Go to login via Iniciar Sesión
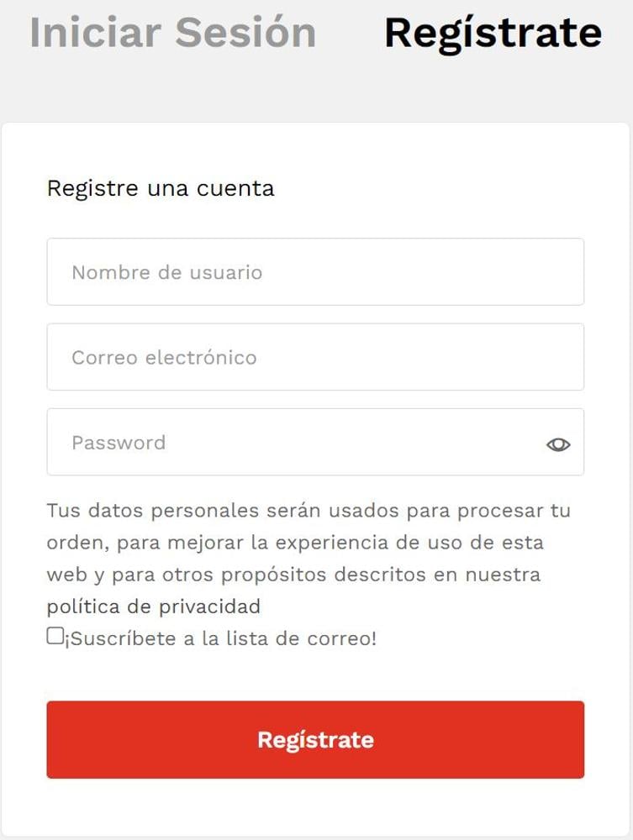This screenshot has width=633, height=840. 173,33
